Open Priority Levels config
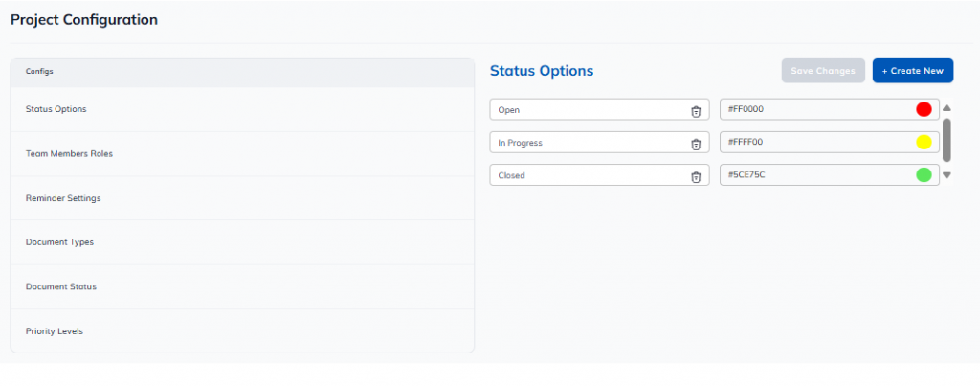Viewport: 980px width, 387px height. 55,331
